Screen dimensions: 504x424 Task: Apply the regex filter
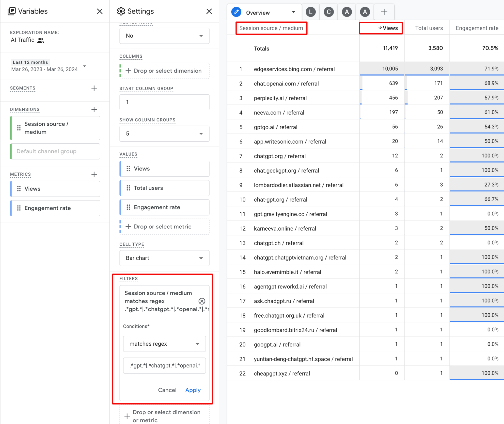tap(193, 390)
